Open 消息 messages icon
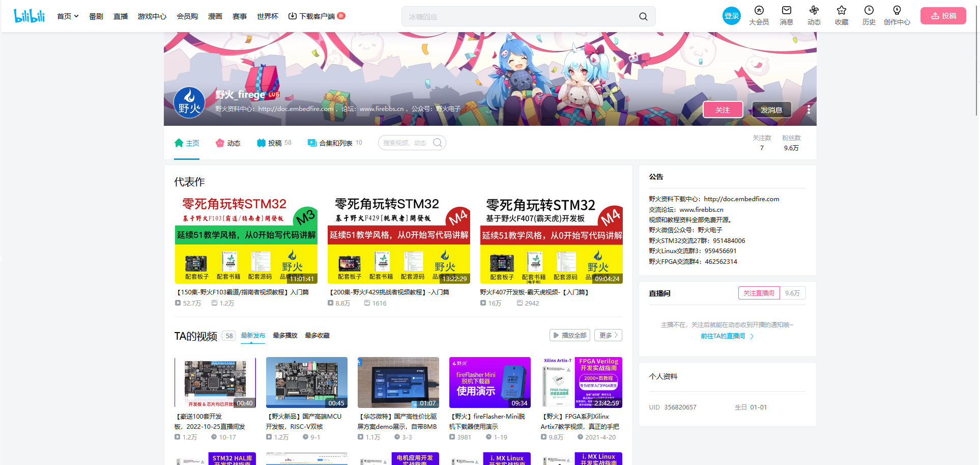This screenshot has height=465, width=980. [787, 16]
